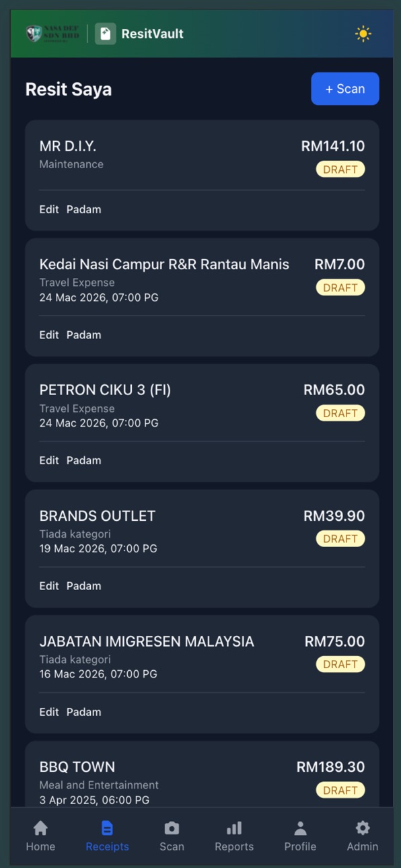
Task: Click the ResitVault receipt logo icon
Action: point(106,34)
